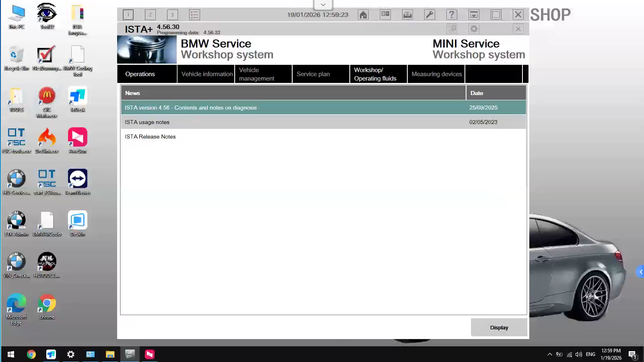Open TeamViewer desktop shortcut

[77, 182]
